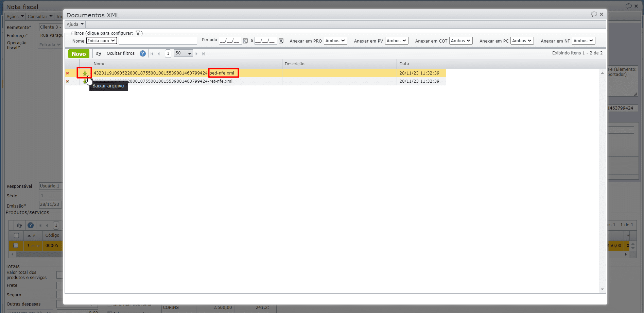644x313 pixels.
Task: Open help in products grid toolbar
Action: point(31,225)
